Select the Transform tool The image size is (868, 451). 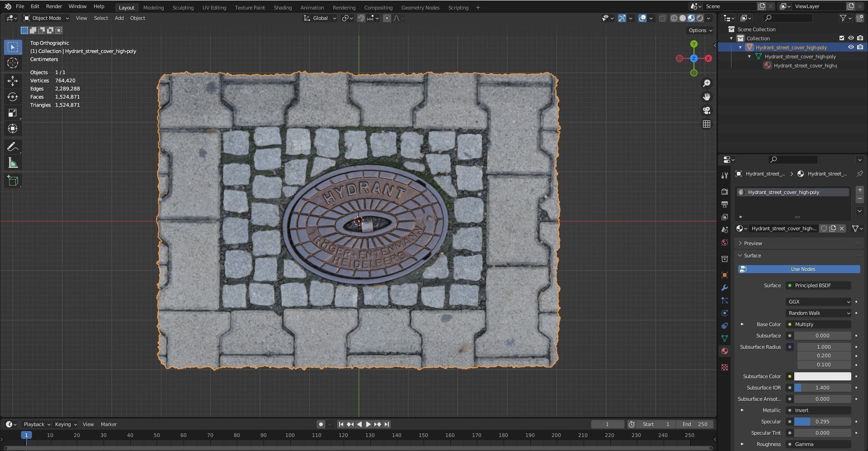(13, 129)
